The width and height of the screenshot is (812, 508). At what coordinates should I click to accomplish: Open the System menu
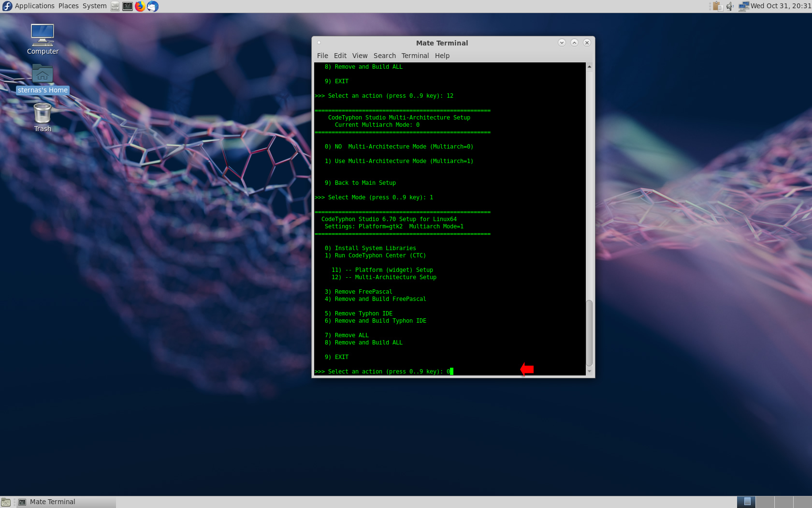click(x=94, y=6)
